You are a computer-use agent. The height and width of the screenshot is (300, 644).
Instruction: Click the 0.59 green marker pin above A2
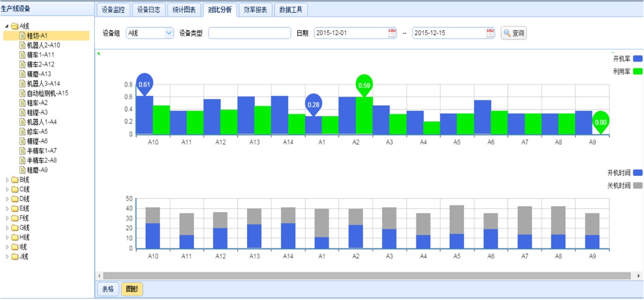pyautogui.click(x=364, y=85)
